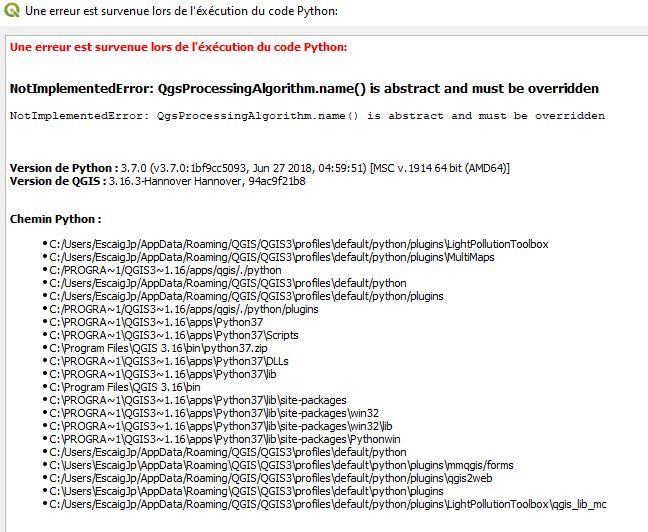Click the path ending in Python37\DLLs

(x=169, y=361)
